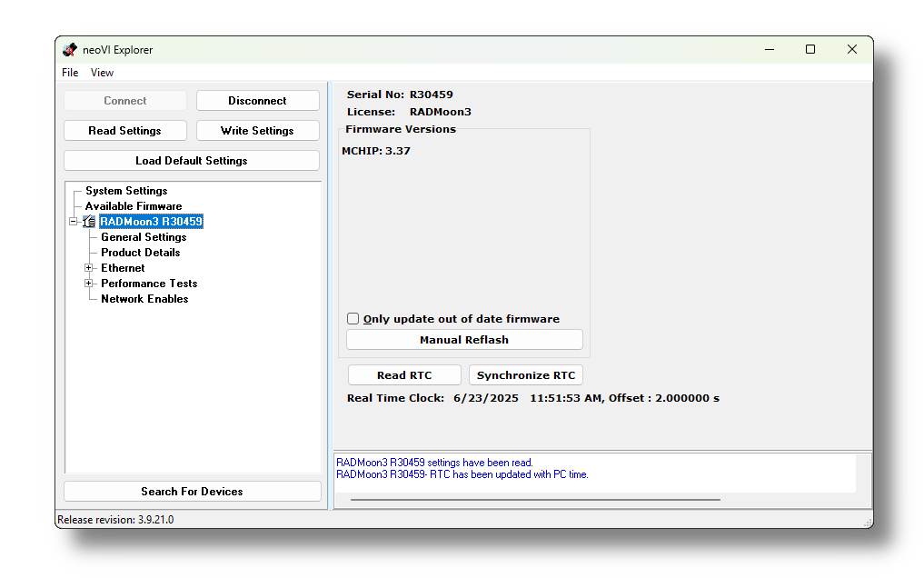
Task: Enable Only update out of date firmware
Action: pos(353,319)
